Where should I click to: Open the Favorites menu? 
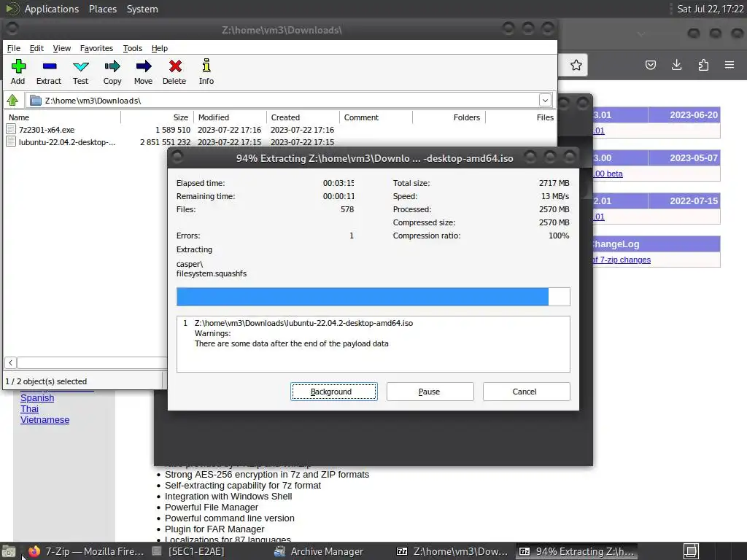coord(97,48)
